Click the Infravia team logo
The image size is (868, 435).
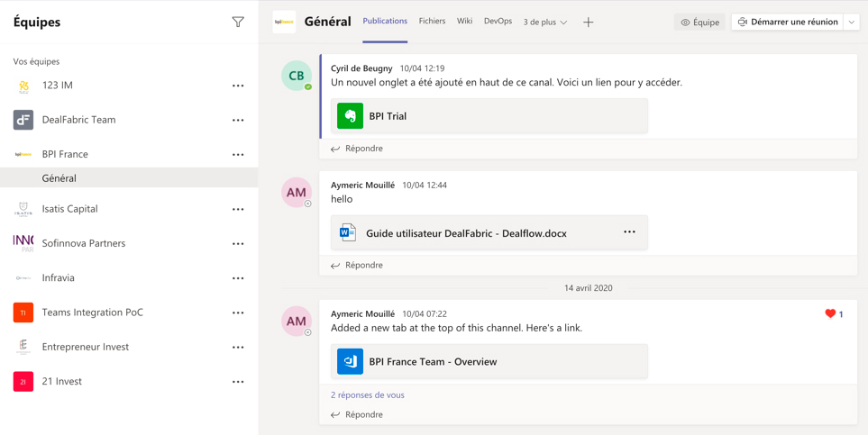23,277
